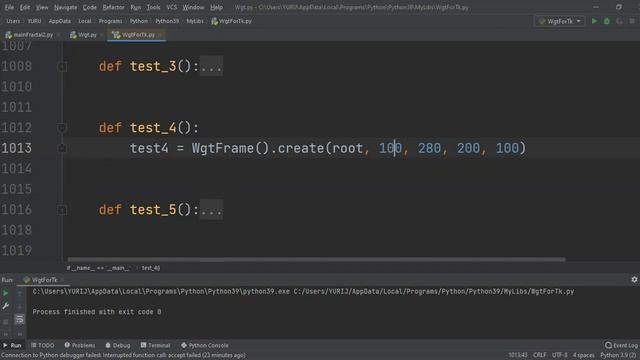
Task: Click 'Process finished with exit code 0' text
Action: pos(97,312)
